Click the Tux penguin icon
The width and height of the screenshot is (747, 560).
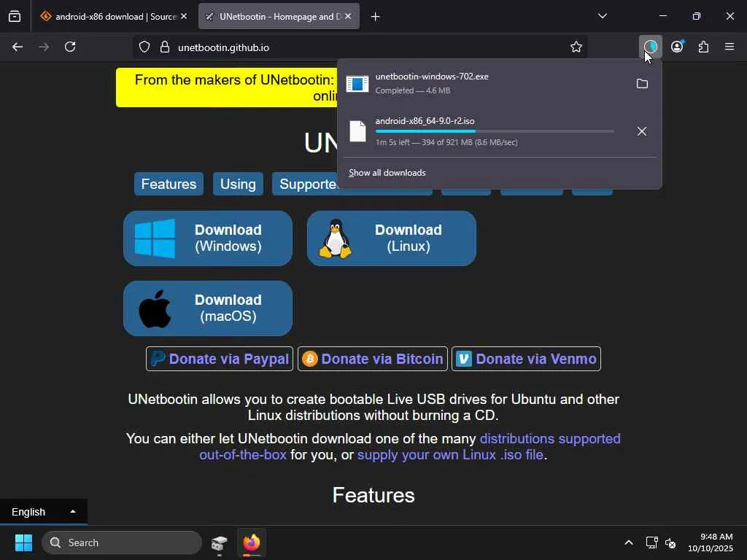tap(336, 239)
